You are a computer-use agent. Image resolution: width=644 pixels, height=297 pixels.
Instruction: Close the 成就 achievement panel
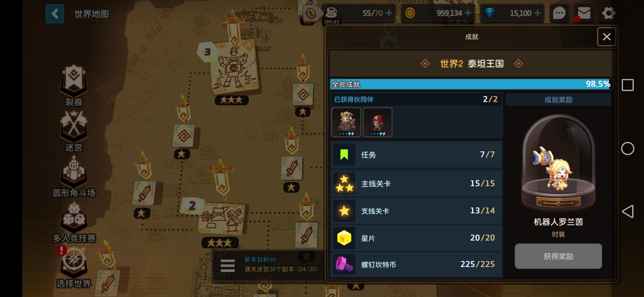click(x=607, y=37)
